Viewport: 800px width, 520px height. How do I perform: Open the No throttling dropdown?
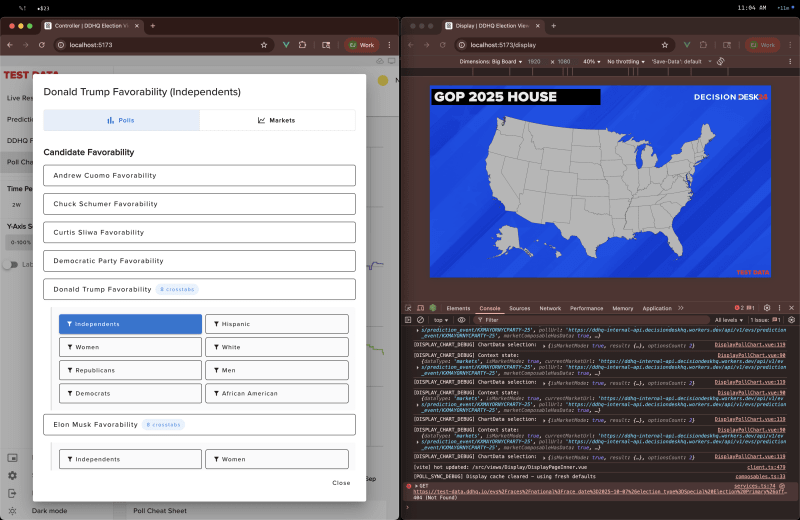(626, 61)
